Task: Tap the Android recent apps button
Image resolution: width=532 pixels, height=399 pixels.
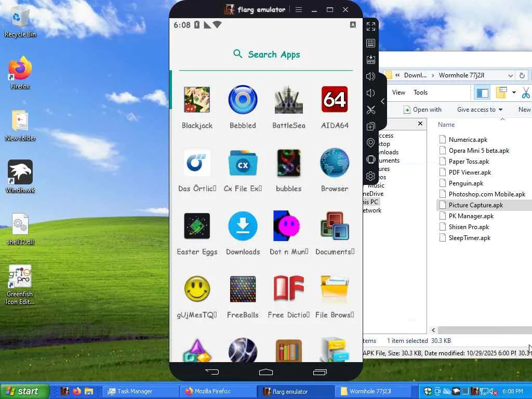Action: point(320,372)
